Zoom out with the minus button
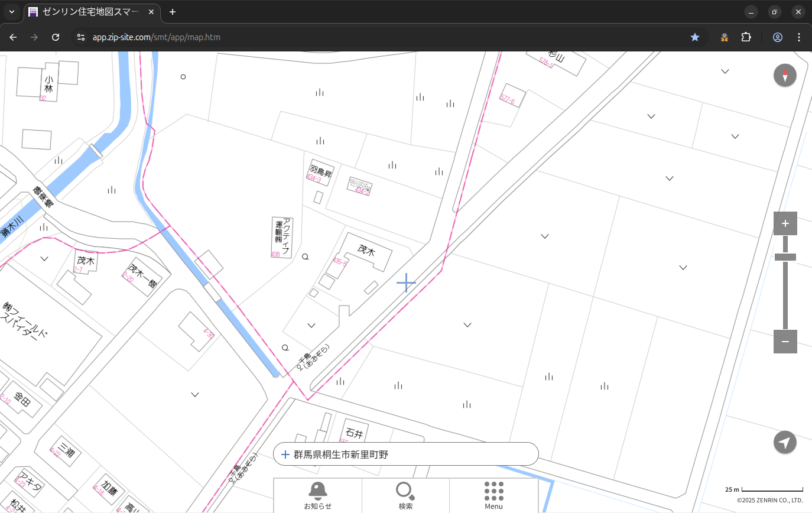This screenshot has height=513, width=812. pyautogui.click(x=785, y=342)
